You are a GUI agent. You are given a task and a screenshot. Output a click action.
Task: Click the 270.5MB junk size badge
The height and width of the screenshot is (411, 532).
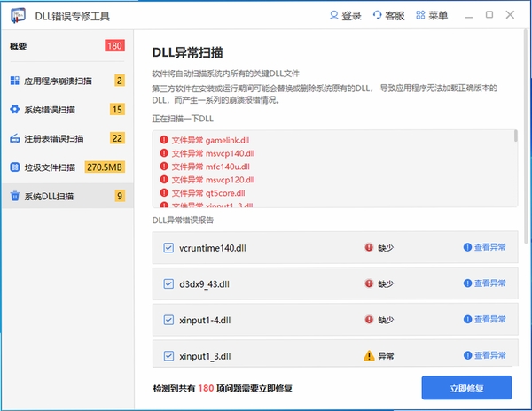105,167
